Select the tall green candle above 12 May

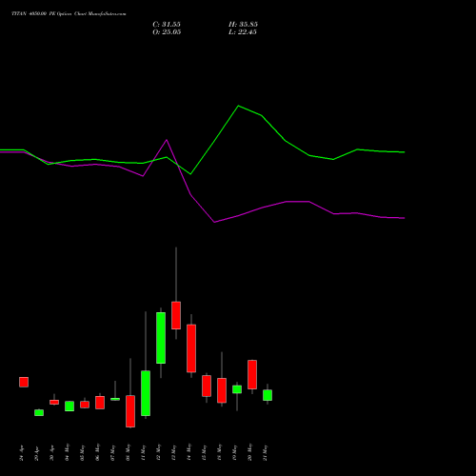point(161,338)
